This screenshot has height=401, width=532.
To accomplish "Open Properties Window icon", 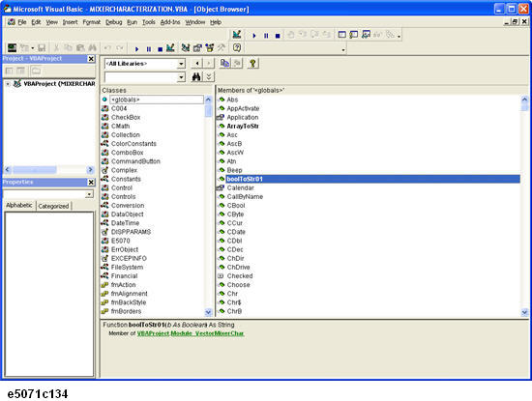I will [x=197, y=48].
